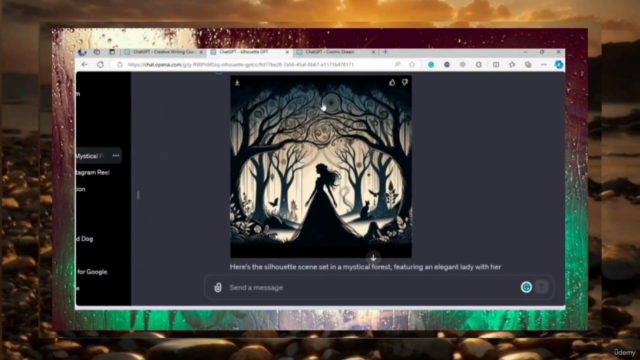640x360 pixels.
Task: Click the scroll-to-bottom arrow button
Action: tap(373, 258)
